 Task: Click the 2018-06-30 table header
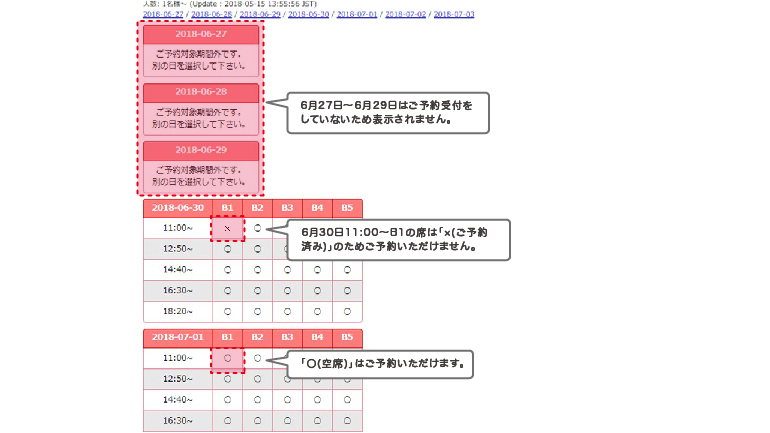coord(177,208)
